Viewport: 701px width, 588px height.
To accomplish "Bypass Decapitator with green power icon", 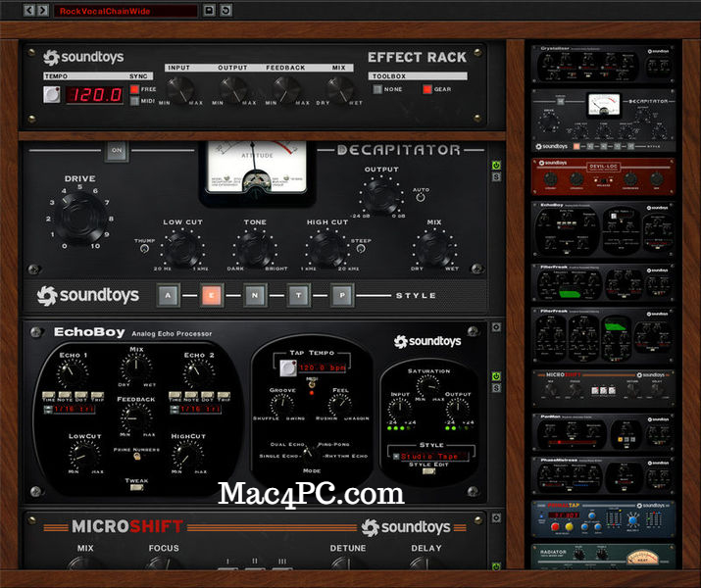I will point(496,166).
